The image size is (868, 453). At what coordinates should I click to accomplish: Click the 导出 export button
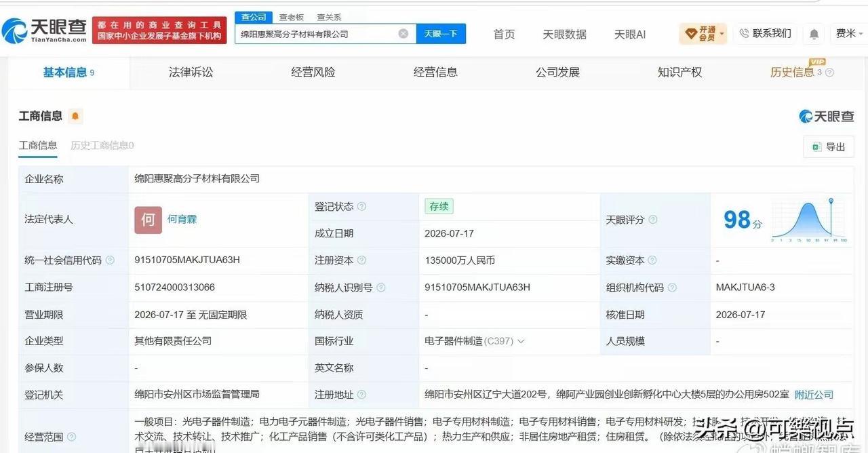[x=828, y=146]
